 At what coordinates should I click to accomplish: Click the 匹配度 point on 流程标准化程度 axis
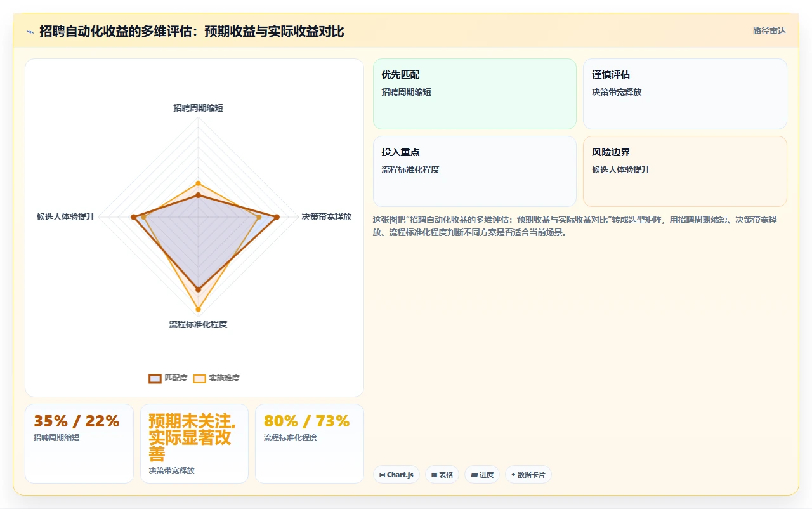point(198,289)
